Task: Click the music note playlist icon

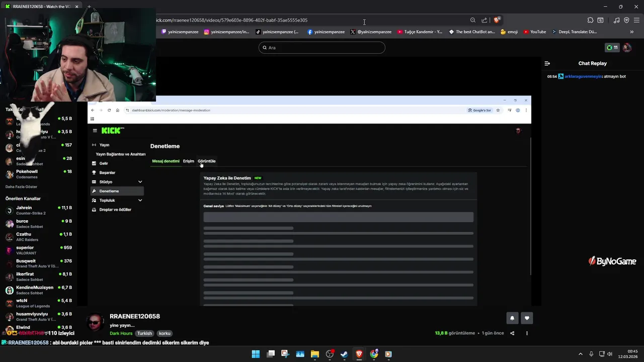Action: click(617, 20)
